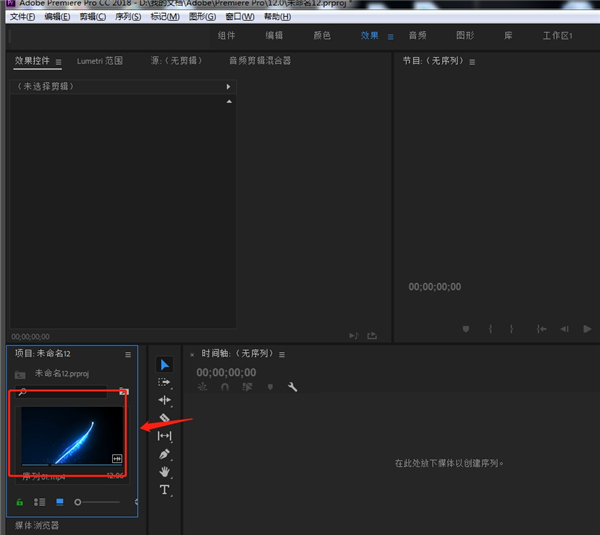This screenshot has width=600, height=535.
Task: Toggle project writable green lock icon
Action: [20, 501]
